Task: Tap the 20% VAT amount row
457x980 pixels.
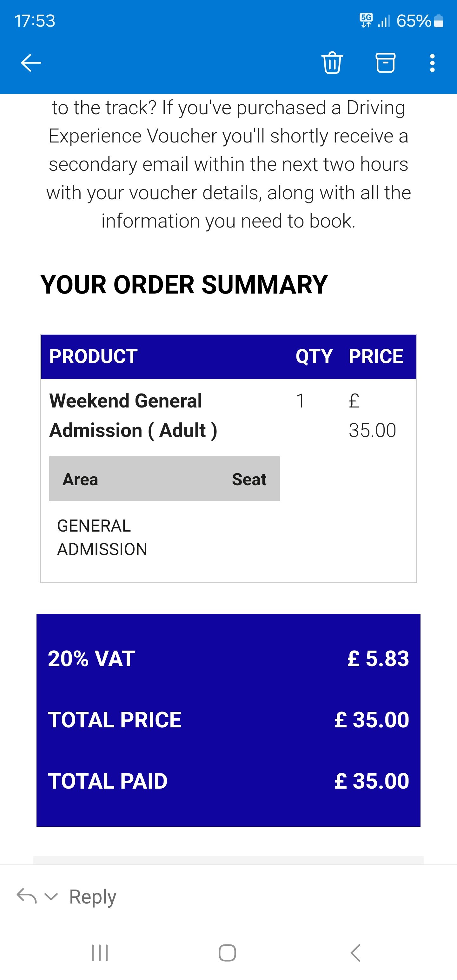Action: pyautogui.click(x=228, y=659)
